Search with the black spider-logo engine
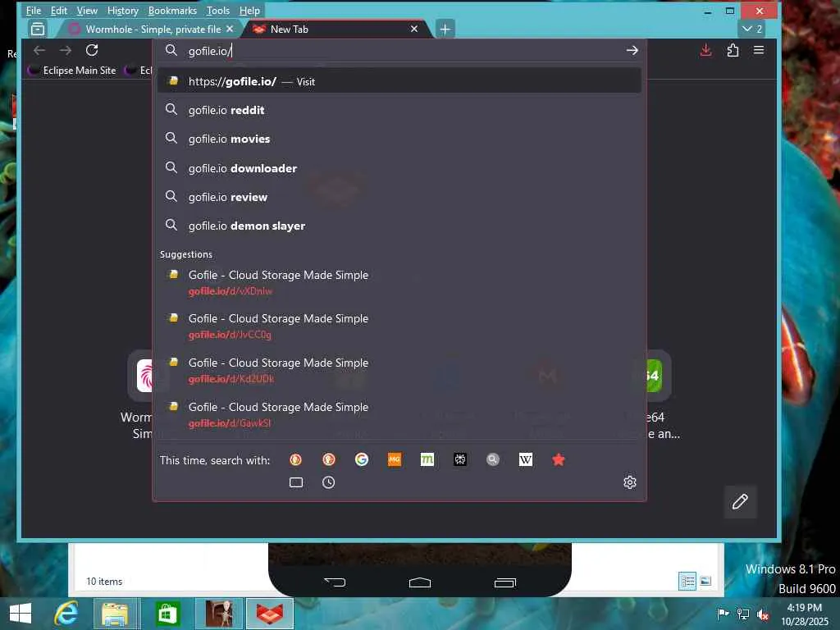Viewport: 840px width, 630px height. [x=460, y=459]
